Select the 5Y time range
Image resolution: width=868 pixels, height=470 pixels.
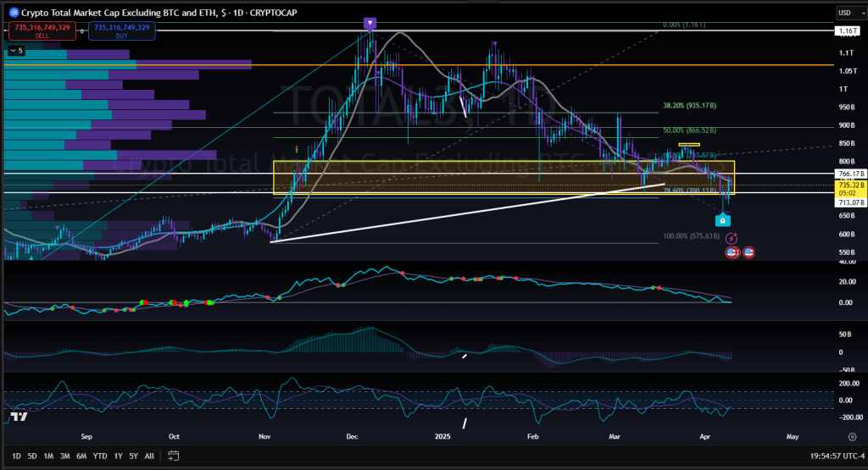133,456
